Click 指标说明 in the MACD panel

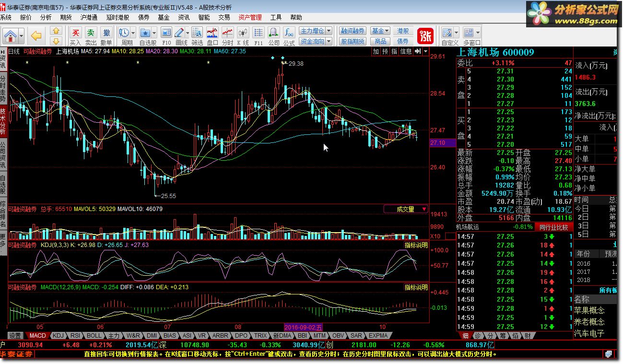click(416, 287)
